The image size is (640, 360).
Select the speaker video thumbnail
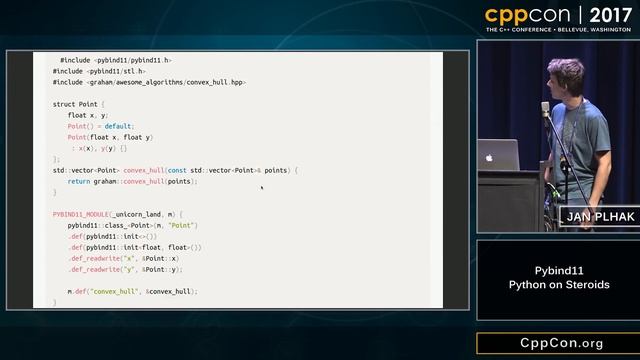point(558,136)
